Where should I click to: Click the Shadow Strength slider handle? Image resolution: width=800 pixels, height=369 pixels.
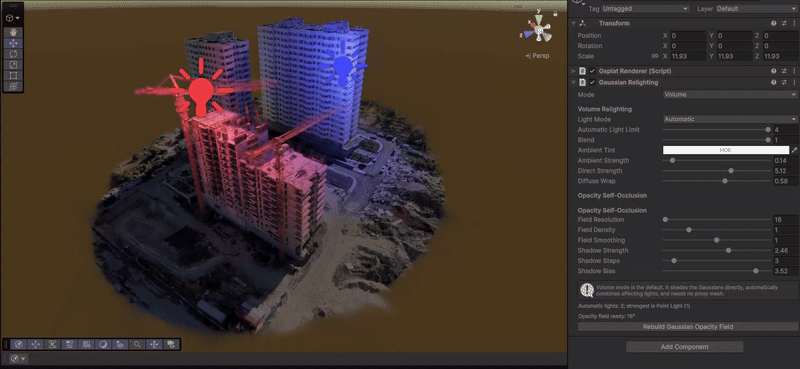pyautogui.click(x=728, y=250)
